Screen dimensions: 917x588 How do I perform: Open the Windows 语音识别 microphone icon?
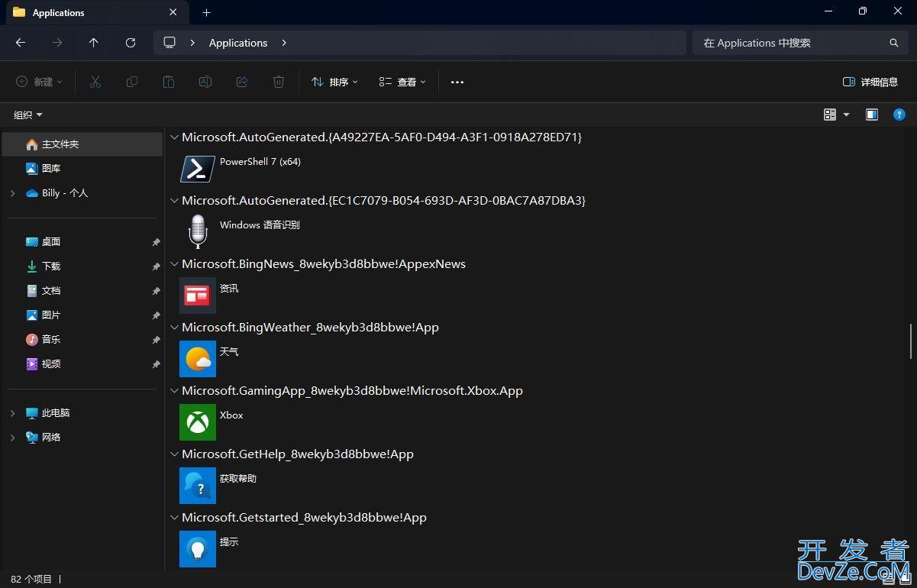click(x=197, y=231)
